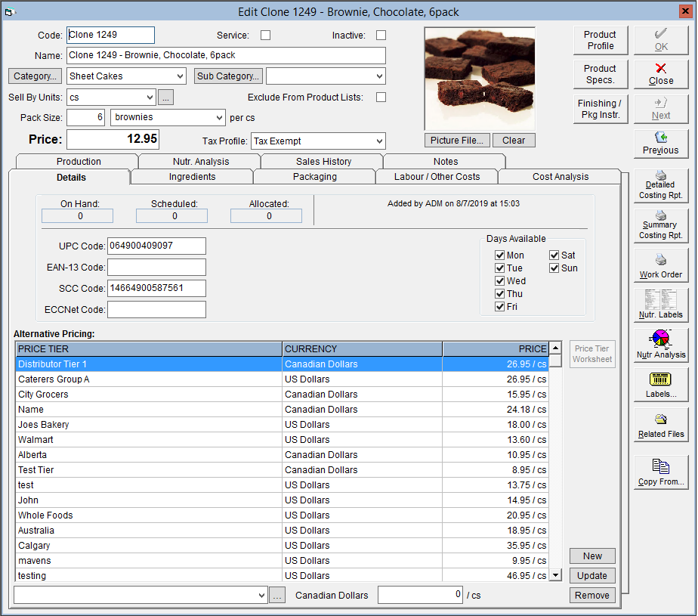Click the red X Close button

(x=660, y=74)
